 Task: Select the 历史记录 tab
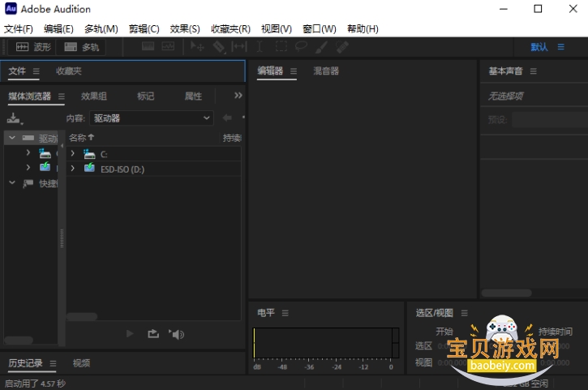(25, 363)
